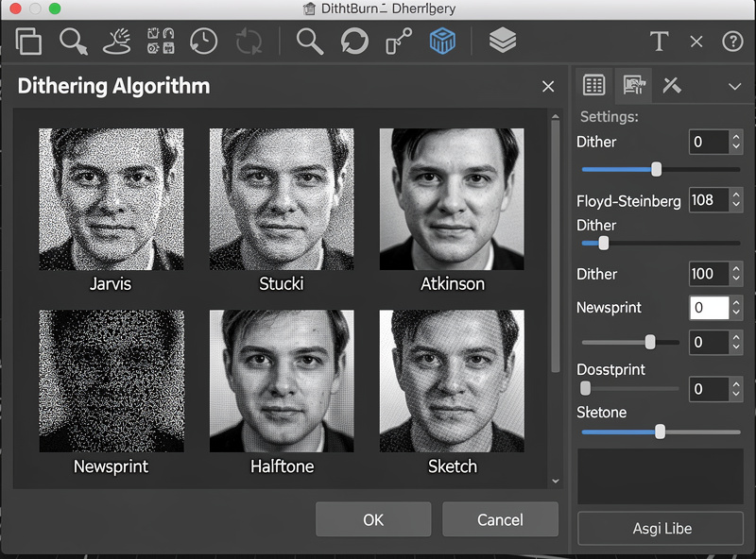The height and width of the screenshot is (559, 756).
Task: Focus the Floyd-Steinberg 108 value field
Action: click(708, 199)
